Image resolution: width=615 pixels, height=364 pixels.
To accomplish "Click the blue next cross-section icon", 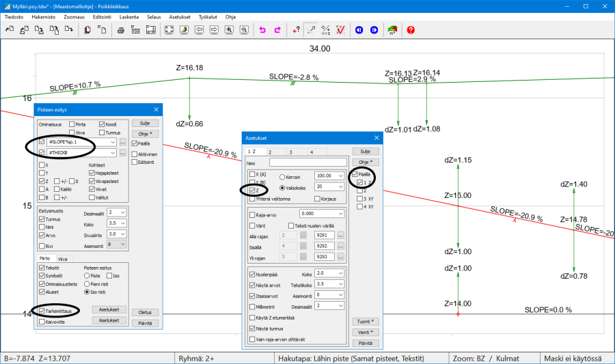I will pos(374,30).
